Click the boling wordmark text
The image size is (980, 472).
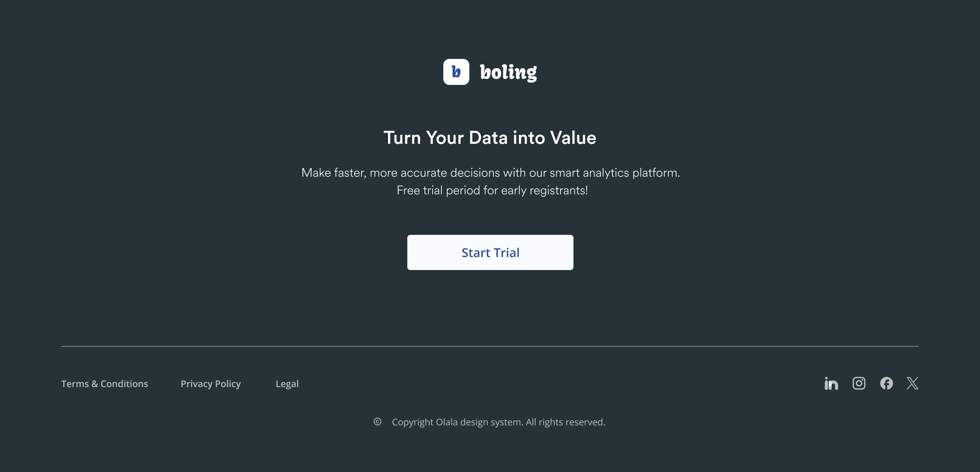(x=508, y=72)
